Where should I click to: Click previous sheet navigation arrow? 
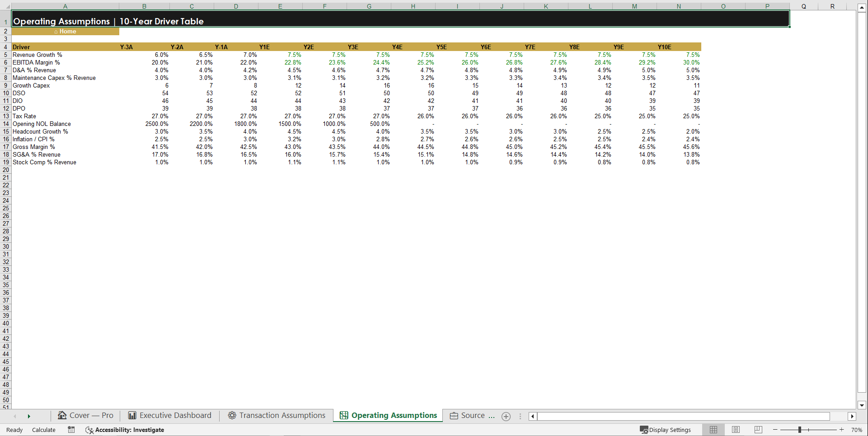[15, 417]
